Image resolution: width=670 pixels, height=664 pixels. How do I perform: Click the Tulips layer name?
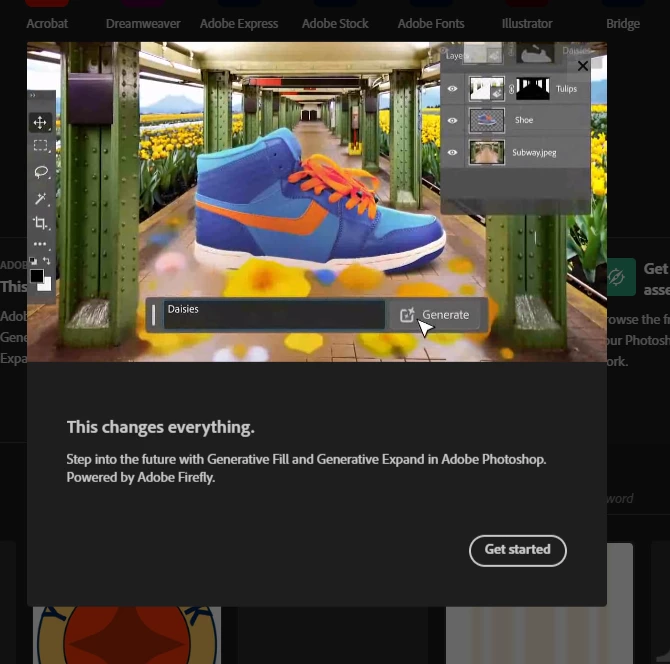[566, 89]
